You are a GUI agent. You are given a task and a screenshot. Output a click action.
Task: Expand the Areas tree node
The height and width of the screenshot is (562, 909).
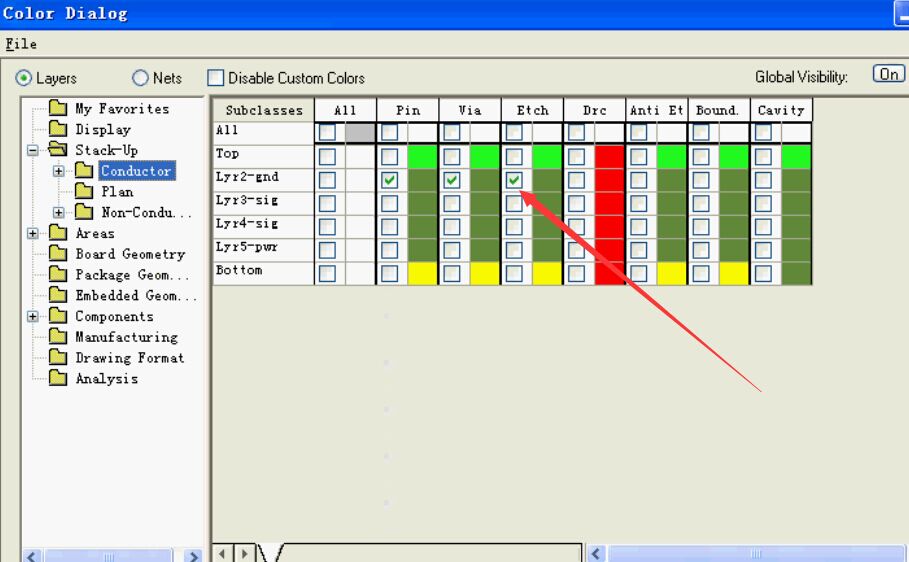pos(33,234)
